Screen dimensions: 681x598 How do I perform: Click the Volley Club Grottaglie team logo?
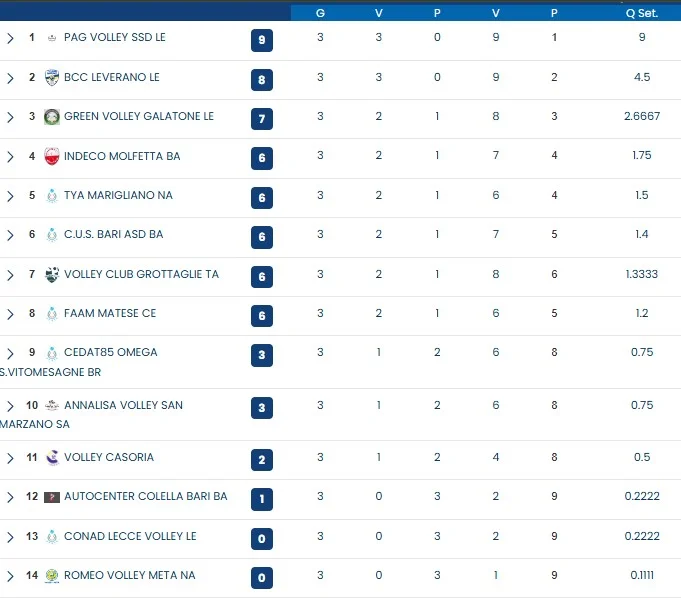(x=52, y=274)
